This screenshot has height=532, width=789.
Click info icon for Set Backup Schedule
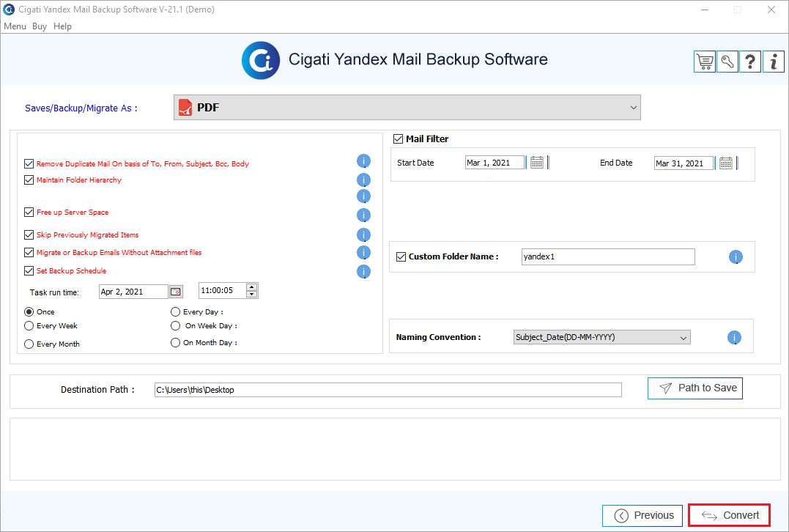(x=364, y=272)
